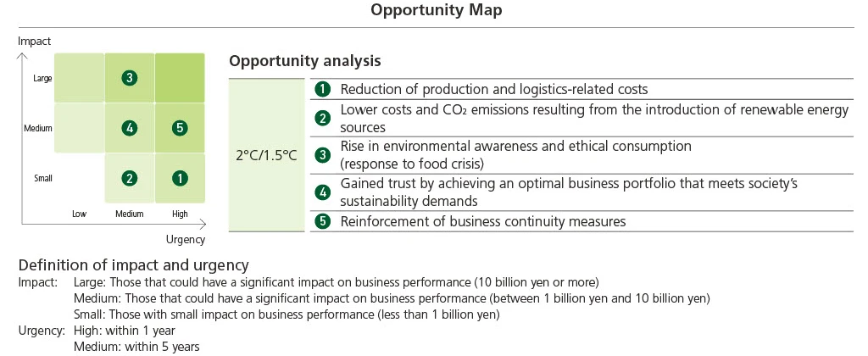Click circle number 4 in the impact grid
The width and height of the screenshot is (868, 356).
click(130, 128)
